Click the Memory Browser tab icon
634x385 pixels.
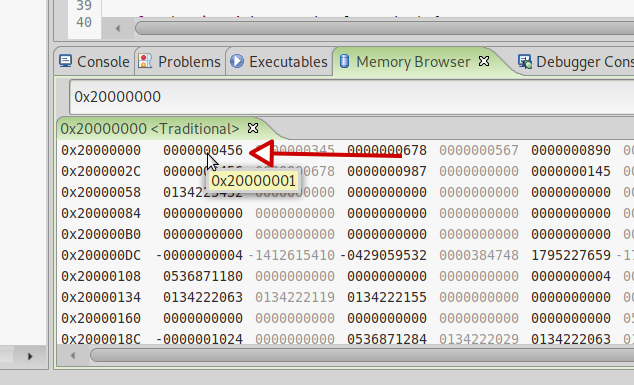[344, 61]
